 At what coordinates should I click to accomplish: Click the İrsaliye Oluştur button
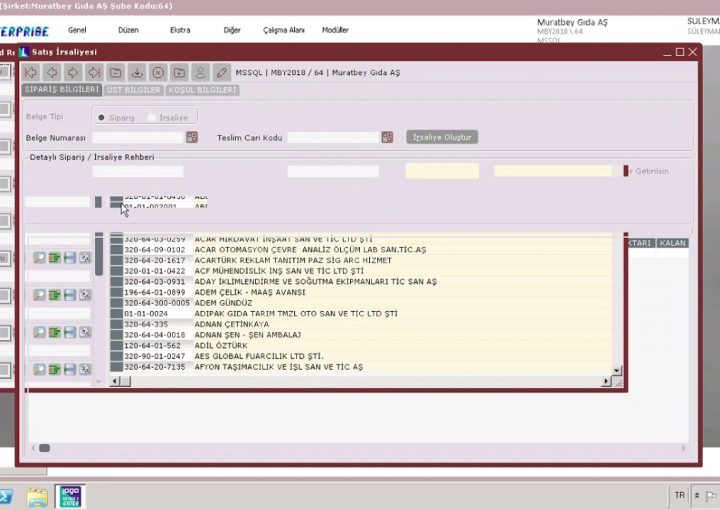point(442,137)
